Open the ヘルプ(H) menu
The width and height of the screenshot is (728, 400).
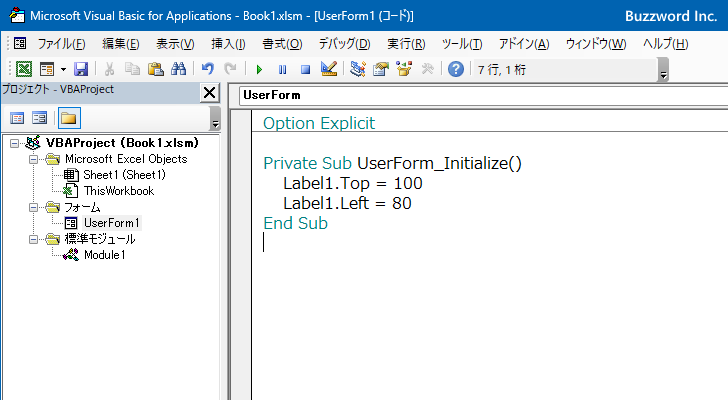click(x=666, y=44)
